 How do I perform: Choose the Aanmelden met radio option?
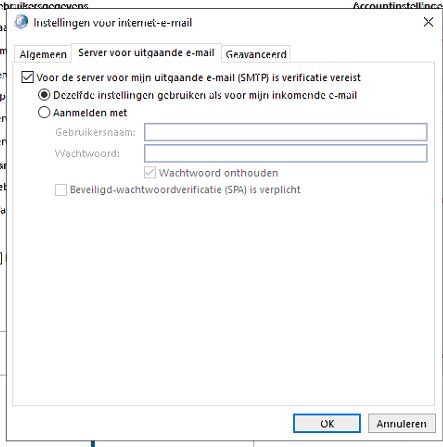point(44,112)
